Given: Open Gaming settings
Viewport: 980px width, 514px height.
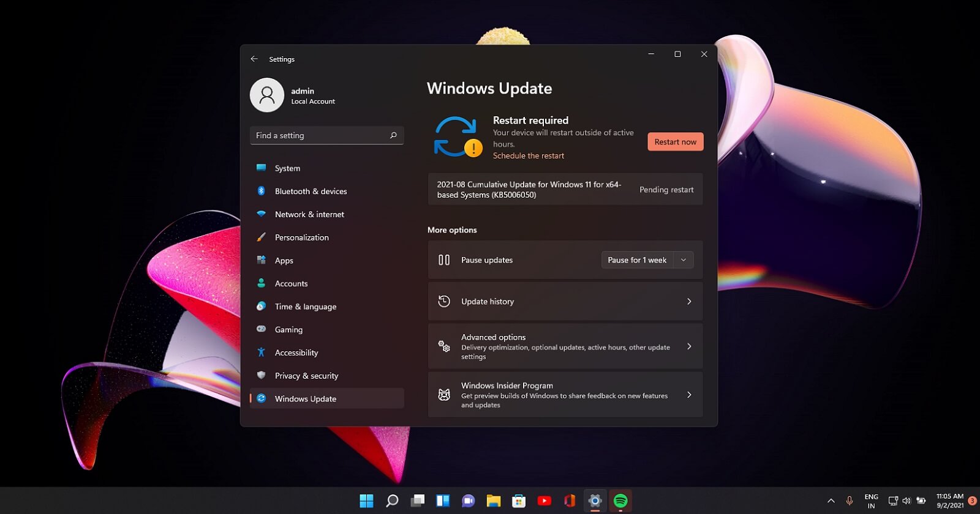Looking at the screenshot, I should click(x=327, y=330).
